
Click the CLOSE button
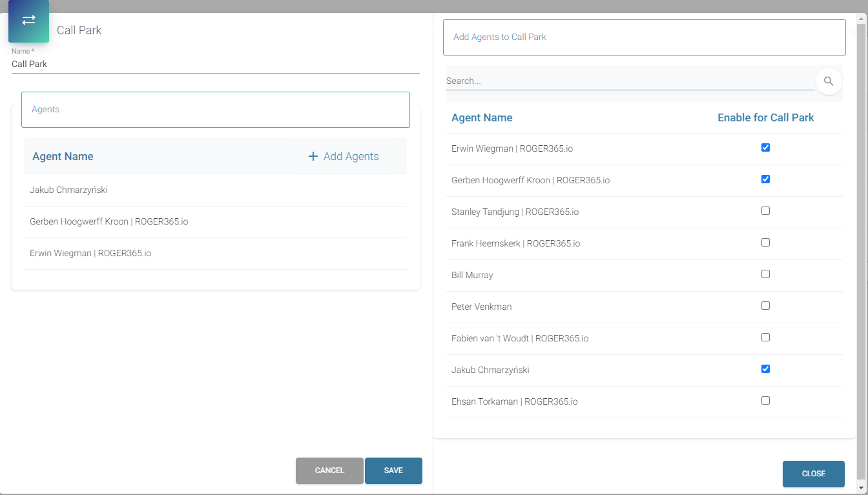coord(813,474)
